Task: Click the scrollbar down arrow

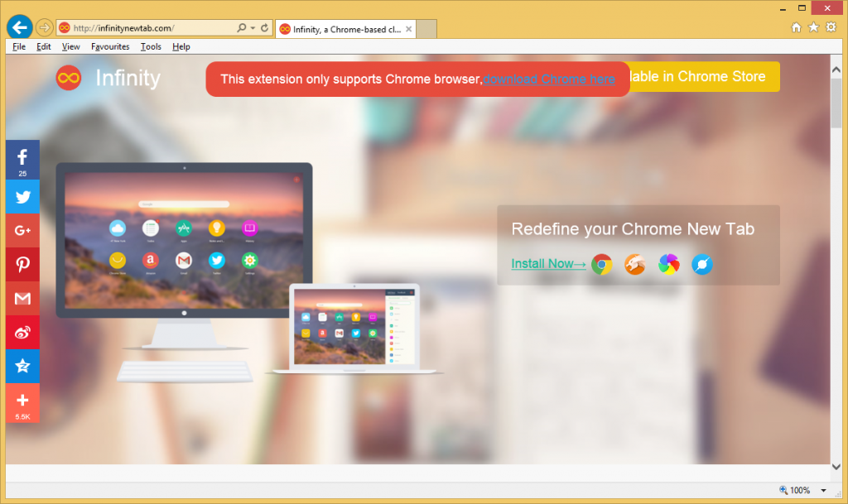Action: pyautogui.click(x=836, y=466)
